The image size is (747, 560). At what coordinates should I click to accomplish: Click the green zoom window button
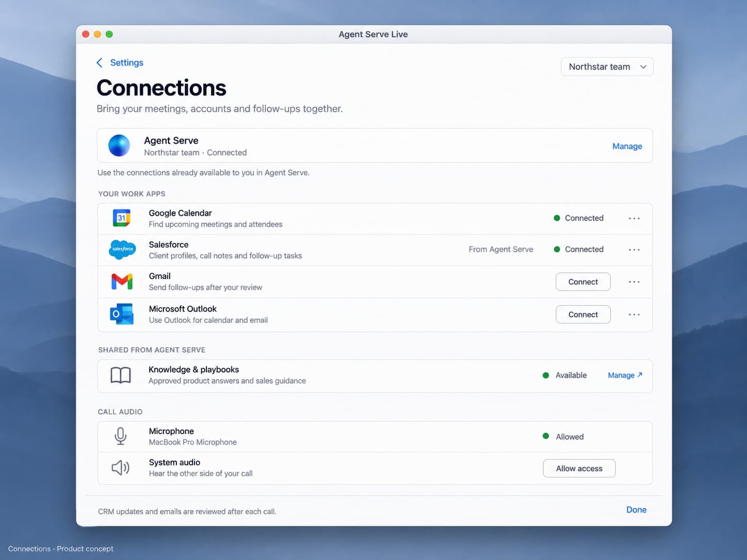click(109, 34)
